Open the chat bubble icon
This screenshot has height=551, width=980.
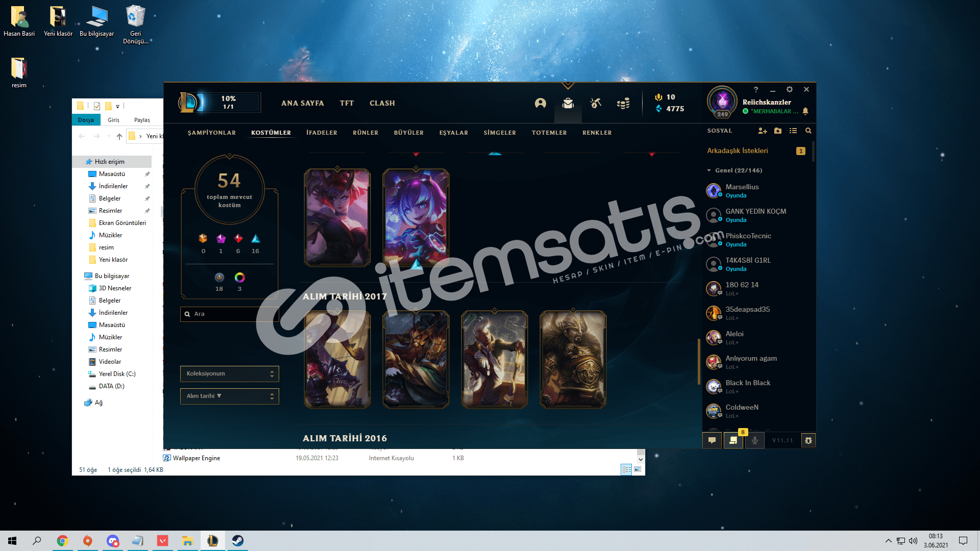click(x=712, y=440)
